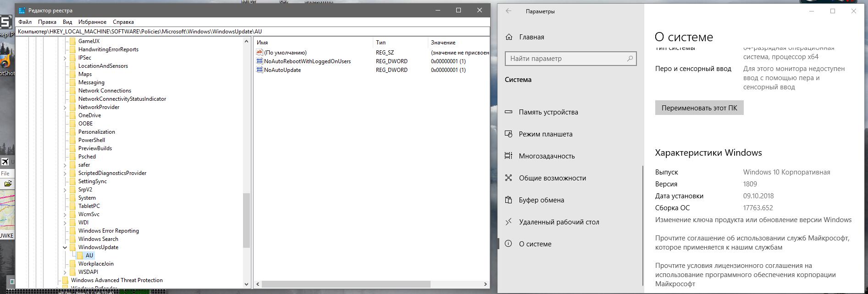
Task: Click the Переименовать этот ПК button
Action: pyautogui.click(x=699, y=108)
